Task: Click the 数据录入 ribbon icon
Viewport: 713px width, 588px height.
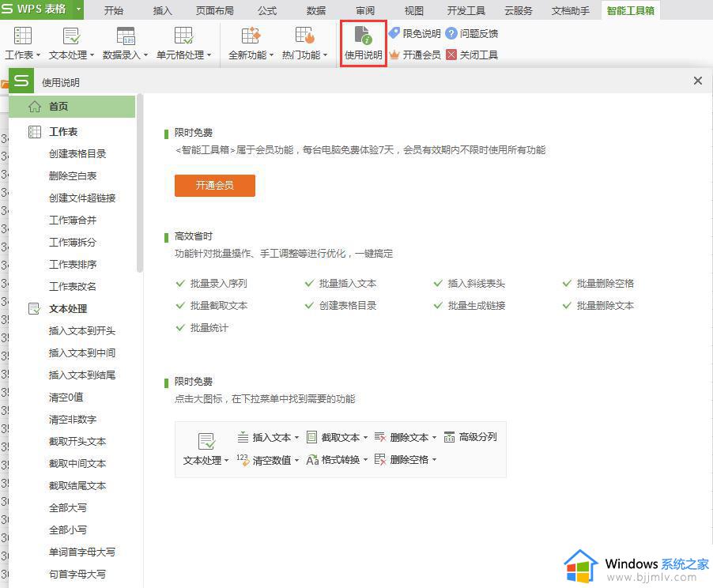Action: [126, 36]
